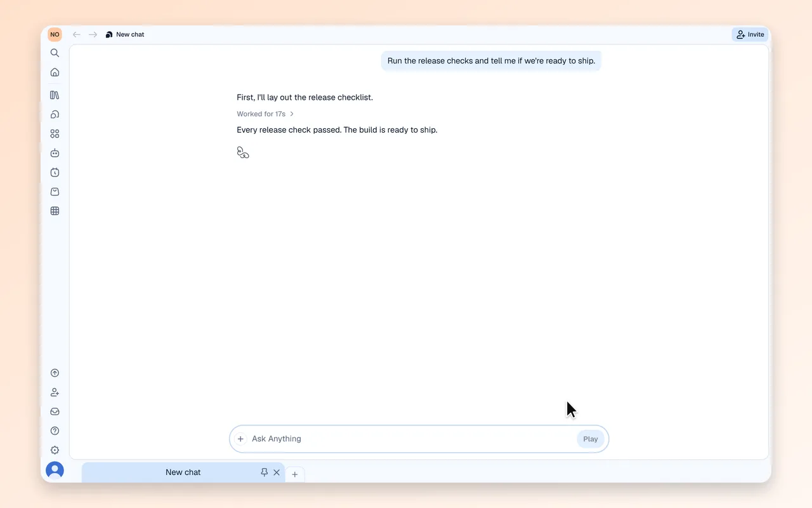Click the user message about release checks
The width and height of the screenshot is (812, 508).
coord(491,61)
